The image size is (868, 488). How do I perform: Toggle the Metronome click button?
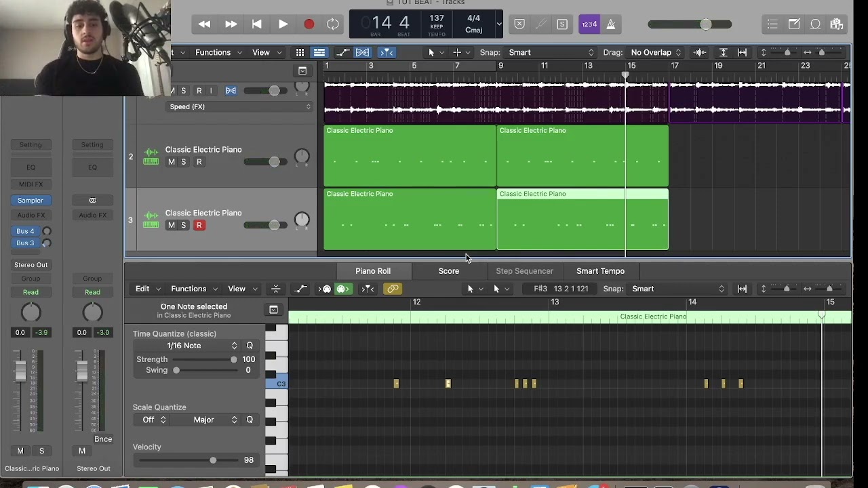(x=611, y=24)
